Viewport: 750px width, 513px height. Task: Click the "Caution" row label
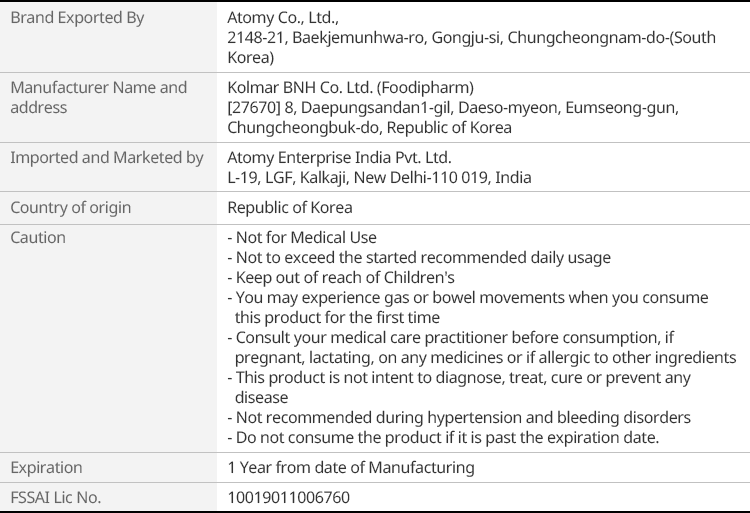coord(38,238)
